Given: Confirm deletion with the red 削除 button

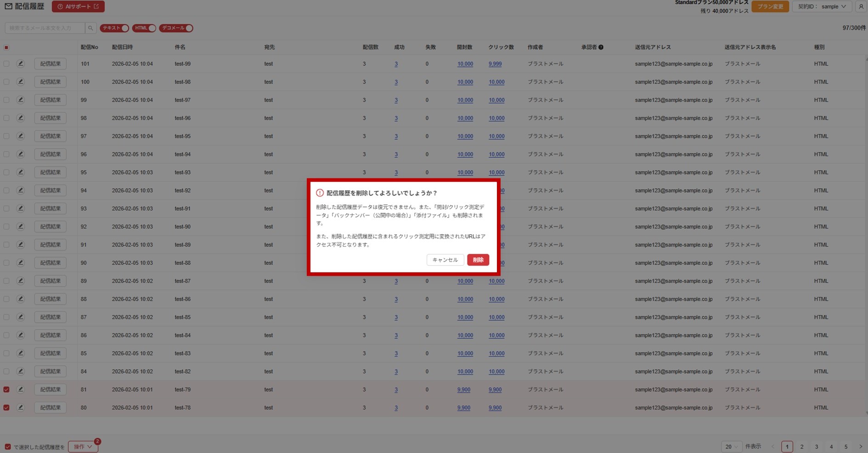Looking at the screenshot, I should pyautogui.click(x=478, y=260).
